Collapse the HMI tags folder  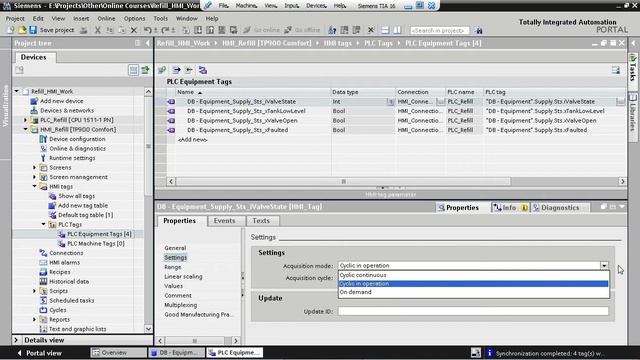pyautogui.click(x=35, y=187)
